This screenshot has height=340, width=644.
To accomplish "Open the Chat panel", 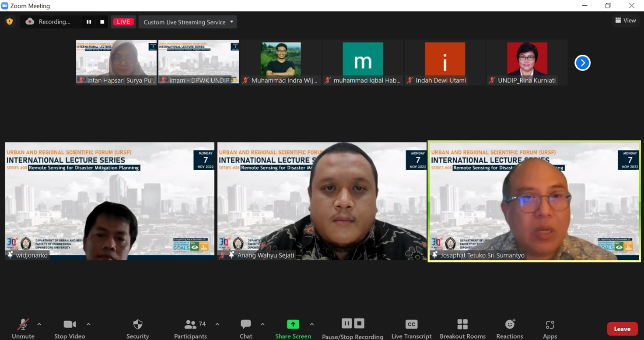I will pos(246,328).
